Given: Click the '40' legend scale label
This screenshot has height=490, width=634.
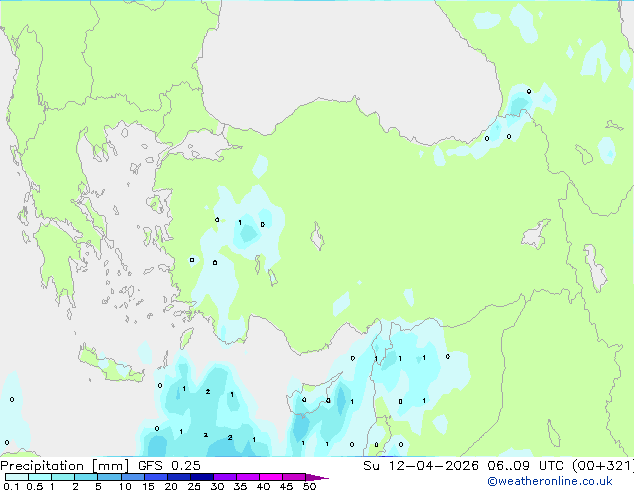Looking at the screenshot, I should (263, 486).
